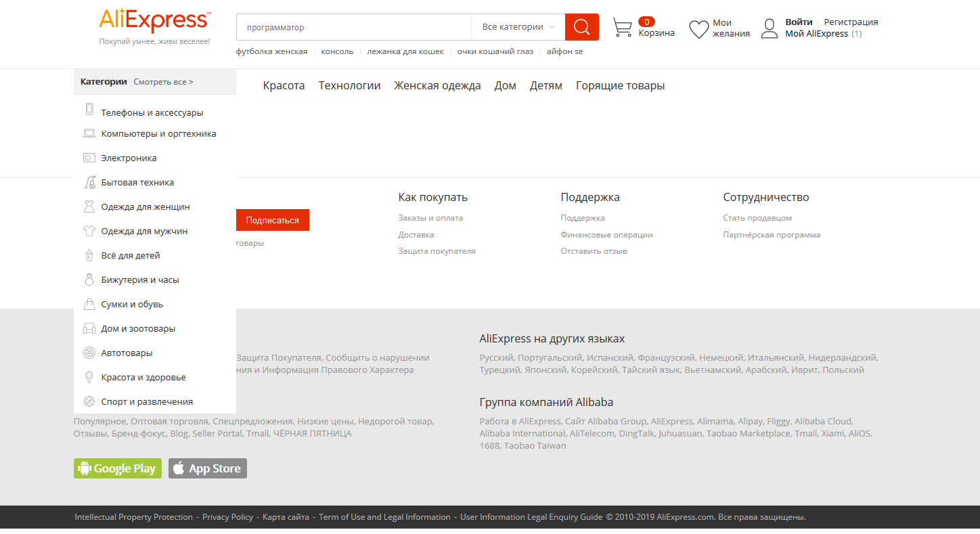Open the Детям navigation tab

546,85
